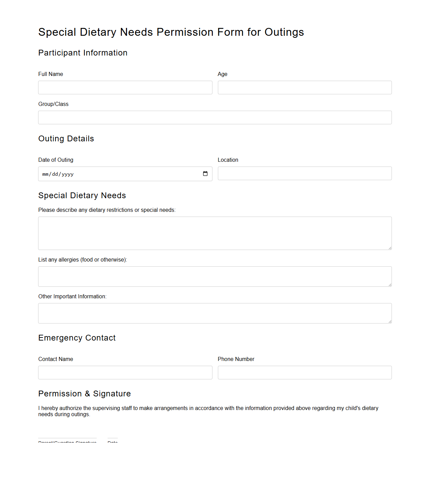The width and height of the screenshot is (430, 504).
Task: Click the allergies list text area
Action: point(215,276)
